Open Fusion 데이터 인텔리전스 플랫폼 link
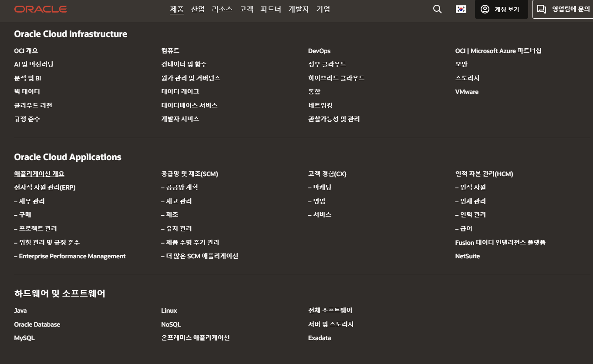Viewport: 593px width, 364px height. click(x=500, y=243)
